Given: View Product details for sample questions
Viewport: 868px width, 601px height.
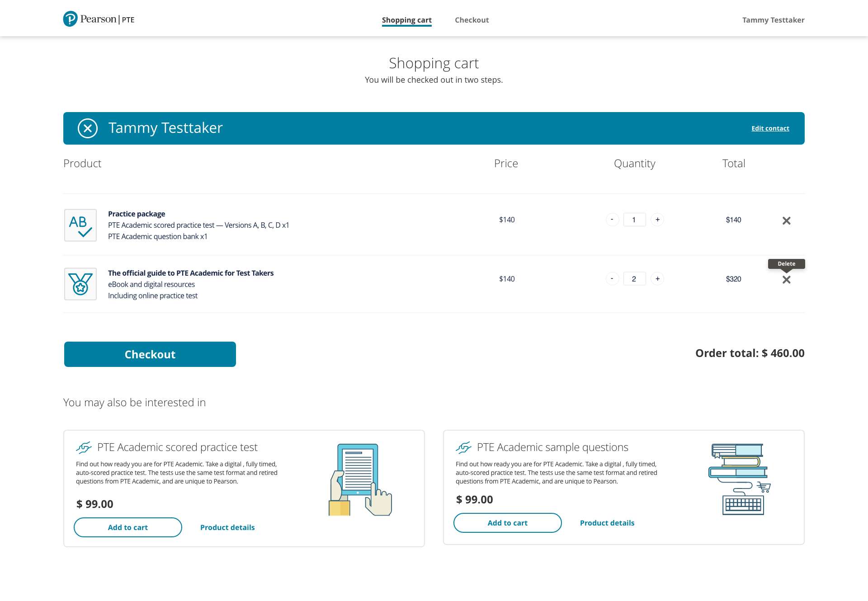Looking at the screenshot, I should [607, 523].
